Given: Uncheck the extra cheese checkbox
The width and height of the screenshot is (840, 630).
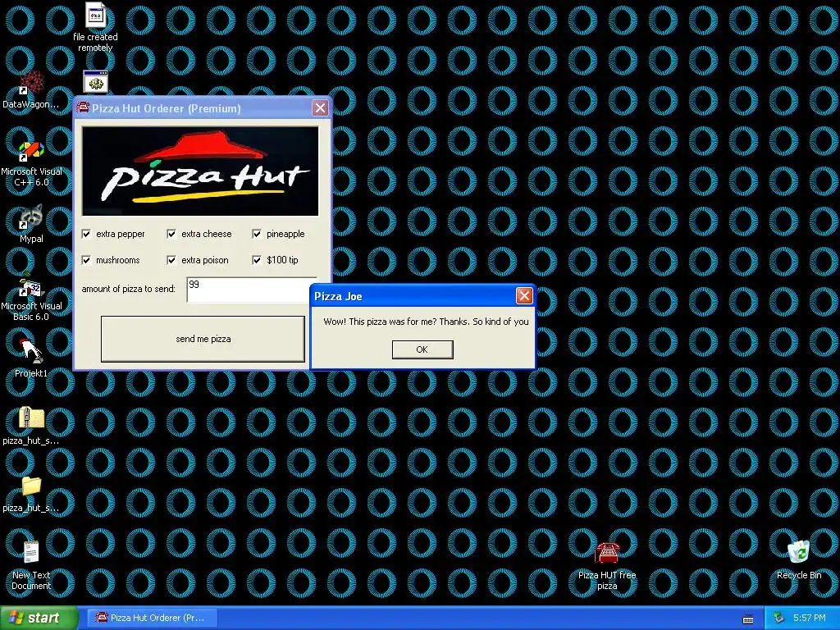Looking at the screenshot, I should [171, 234].
